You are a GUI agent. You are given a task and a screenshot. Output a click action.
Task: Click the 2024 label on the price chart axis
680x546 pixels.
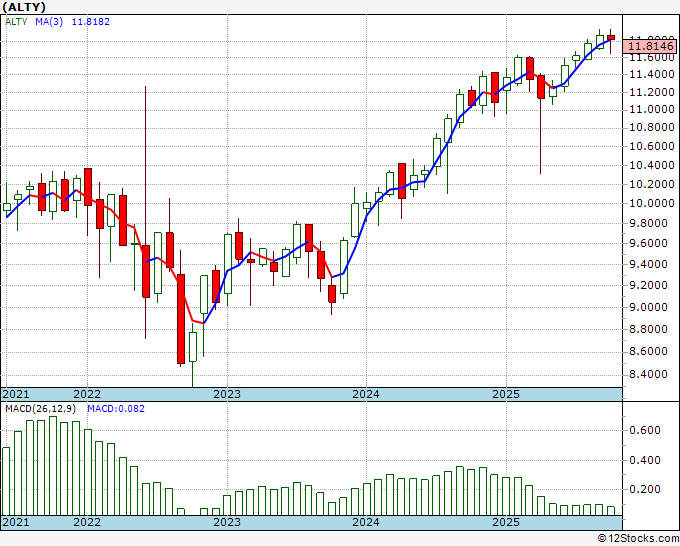(x=366, y=394)
